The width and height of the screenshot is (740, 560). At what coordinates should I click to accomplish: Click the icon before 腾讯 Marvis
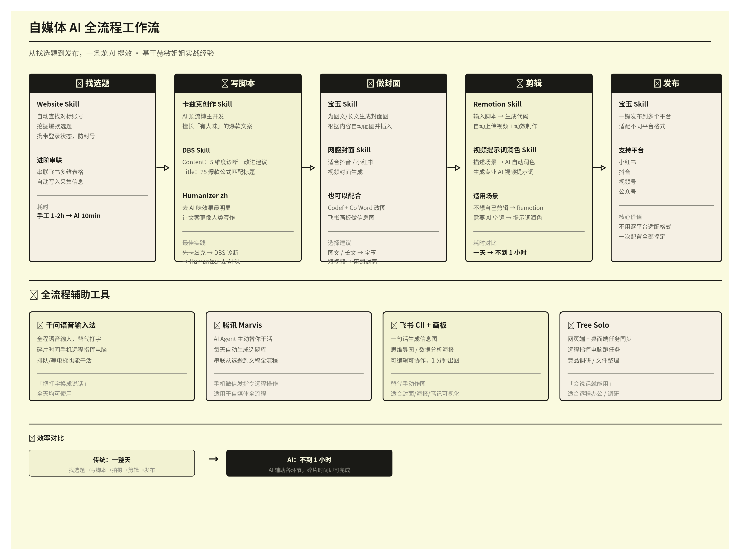point(217,325)
